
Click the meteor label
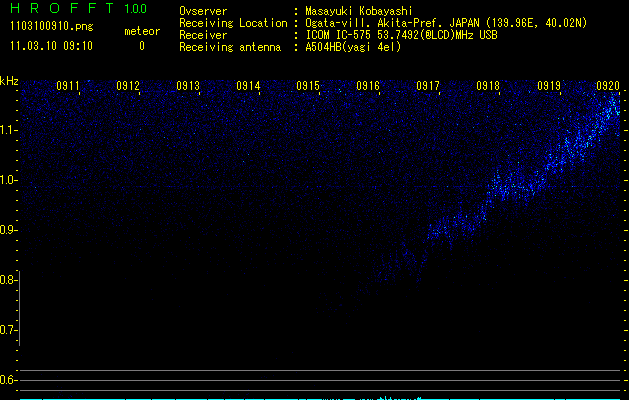coord(142,31)
